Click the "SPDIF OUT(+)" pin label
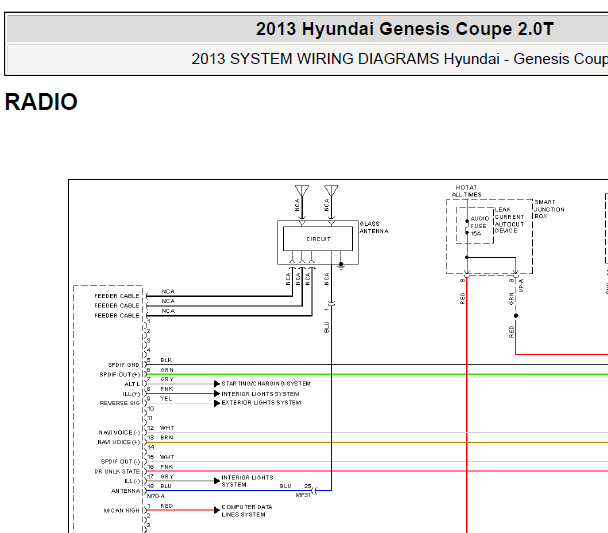This screenshot has height=533, width=608. 120,375
